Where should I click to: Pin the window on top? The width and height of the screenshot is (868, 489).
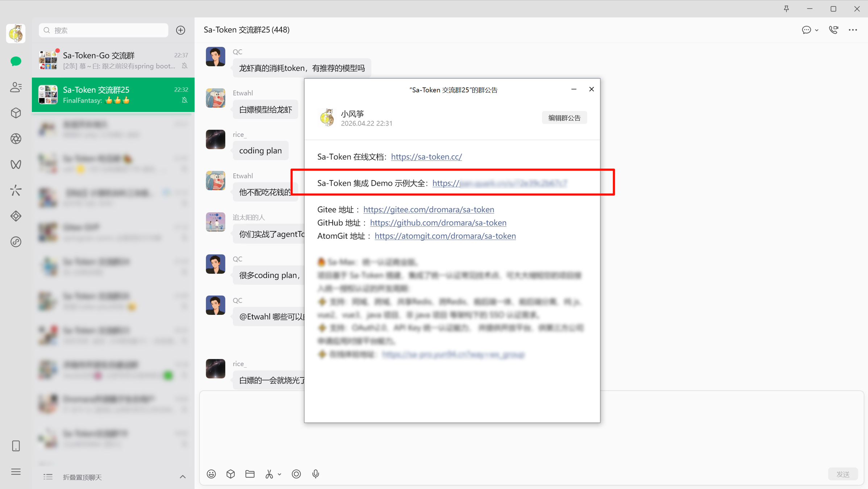point(786,9)
